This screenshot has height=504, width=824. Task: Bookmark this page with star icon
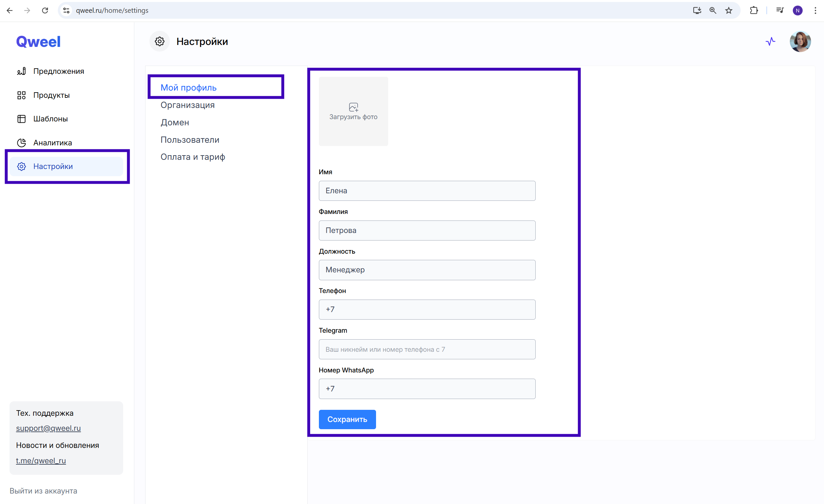pos(729,10)
